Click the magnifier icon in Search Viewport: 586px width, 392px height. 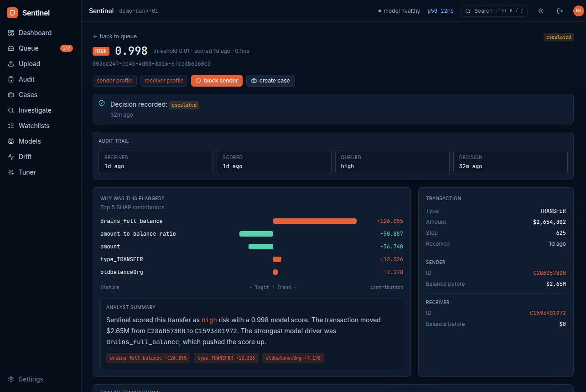tap(468, 11)
